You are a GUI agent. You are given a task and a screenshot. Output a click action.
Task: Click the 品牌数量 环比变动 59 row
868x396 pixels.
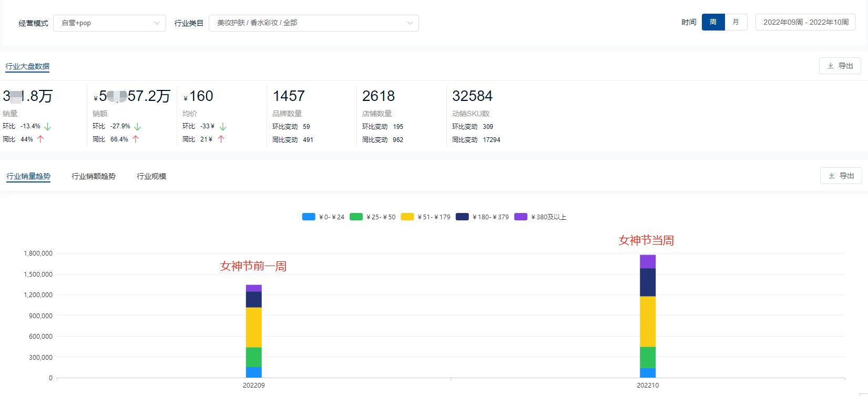(291, 127)
